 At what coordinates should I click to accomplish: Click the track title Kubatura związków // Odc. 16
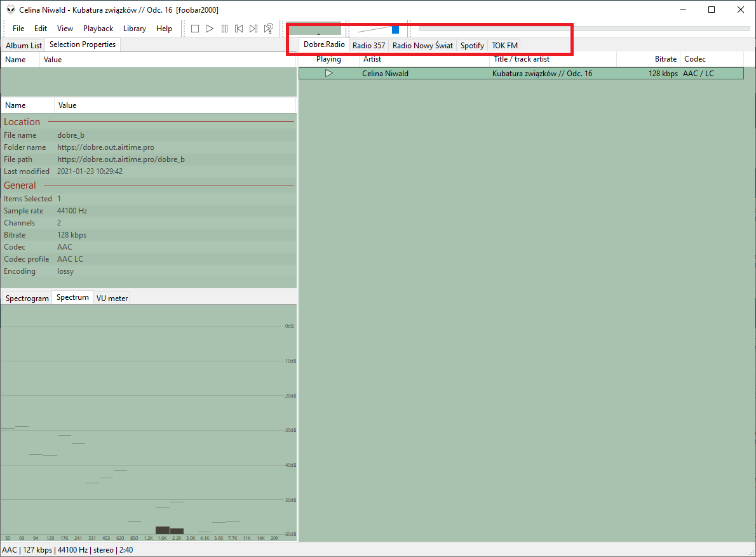click(542, 74)
